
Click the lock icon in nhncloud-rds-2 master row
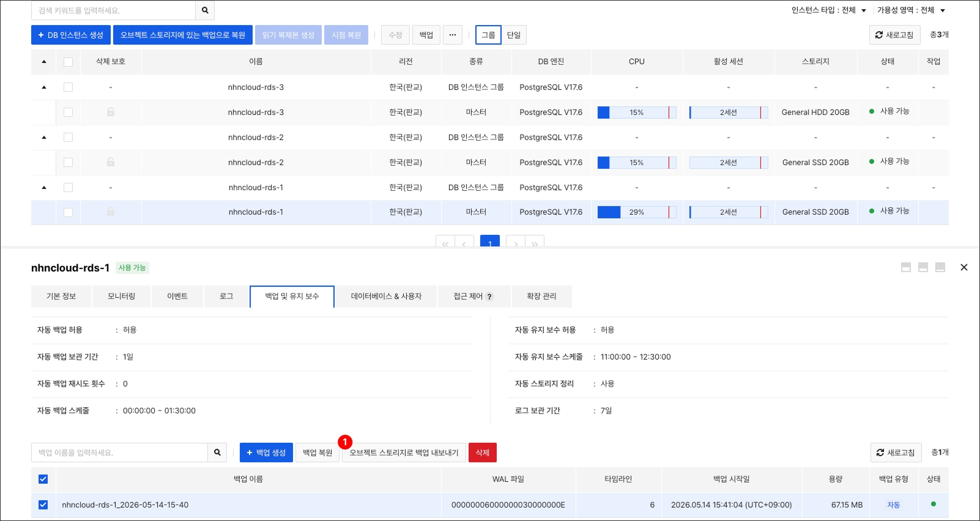[x=111, y=162]
